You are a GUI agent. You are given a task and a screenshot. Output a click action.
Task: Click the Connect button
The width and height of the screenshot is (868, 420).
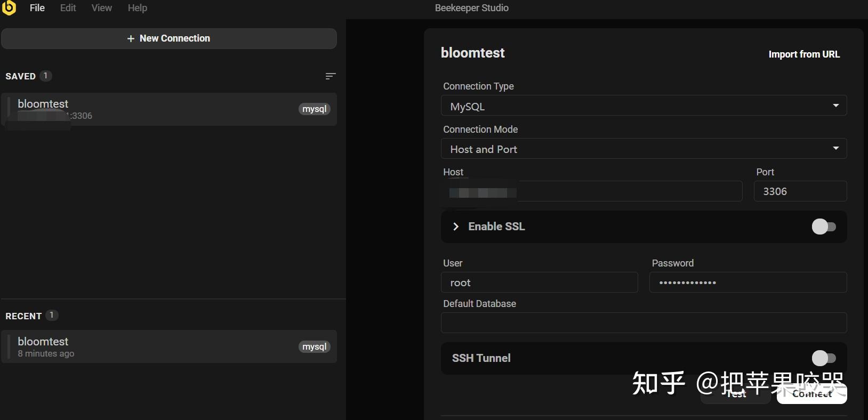click(811, 394)
